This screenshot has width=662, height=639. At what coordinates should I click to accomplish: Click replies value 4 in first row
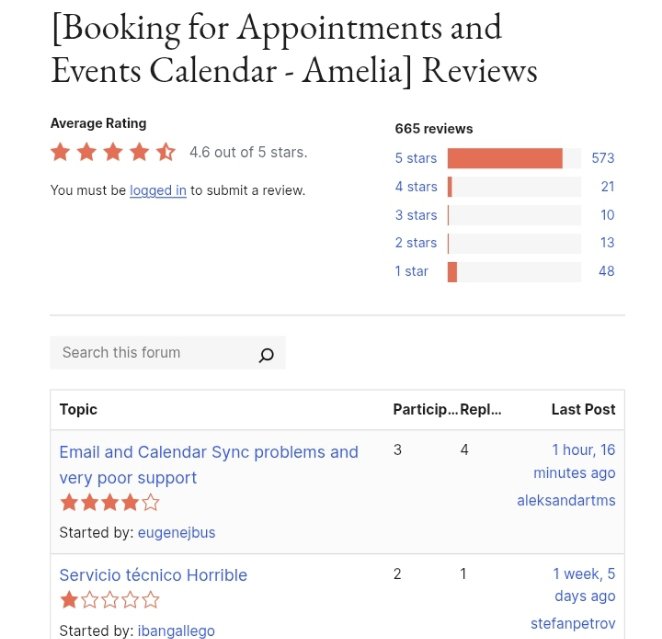coord(464,450)
